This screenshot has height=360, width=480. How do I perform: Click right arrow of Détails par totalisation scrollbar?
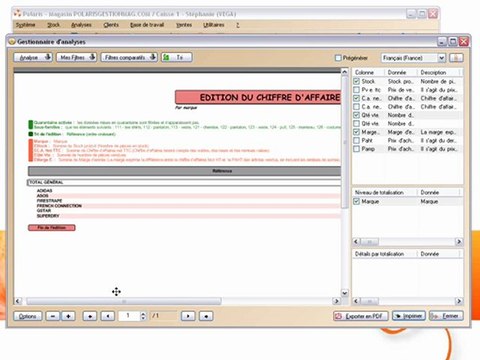(459, 301)
